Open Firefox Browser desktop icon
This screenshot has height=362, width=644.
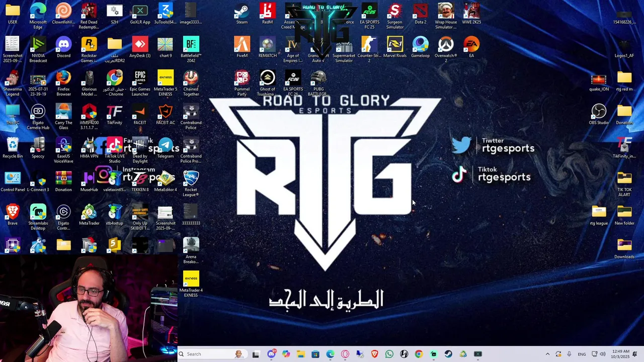click(x=63, y=83)
